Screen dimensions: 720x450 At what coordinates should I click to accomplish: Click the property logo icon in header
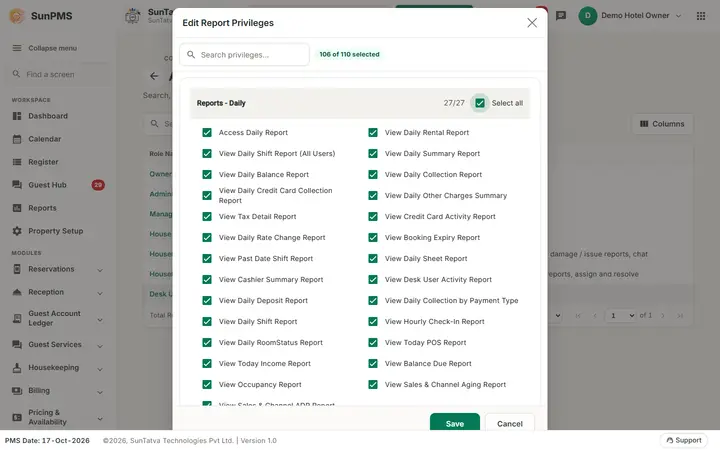coord(133,16)
